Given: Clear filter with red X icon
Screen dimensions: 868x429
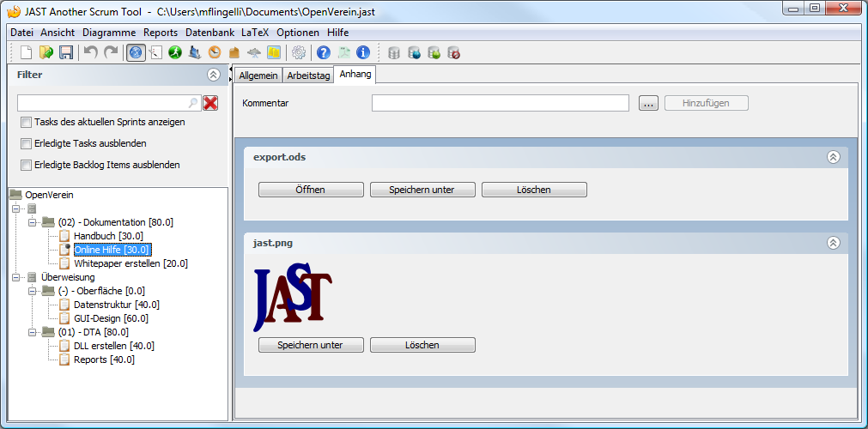Looking at the screenshot, I should point(210,103).
